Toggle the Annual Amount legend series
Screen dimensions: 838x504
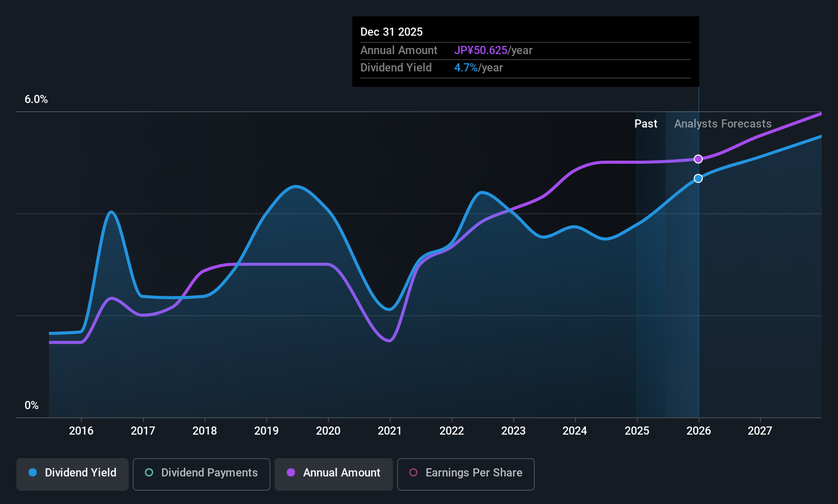coord(334,473)
